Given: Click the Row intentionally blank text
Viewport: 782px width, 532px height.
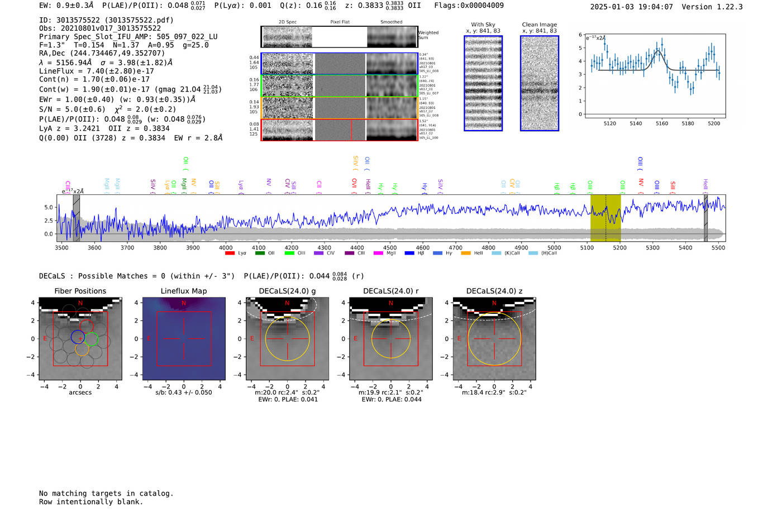Looking at the screenshot, I should (91, 502).
